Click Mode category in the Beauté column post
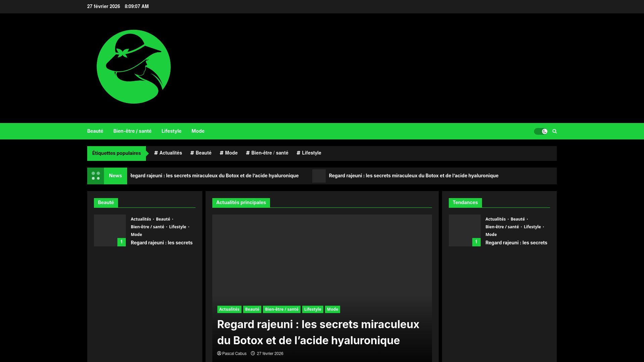Viewport: 644px width, 362px height. point(137,235)
